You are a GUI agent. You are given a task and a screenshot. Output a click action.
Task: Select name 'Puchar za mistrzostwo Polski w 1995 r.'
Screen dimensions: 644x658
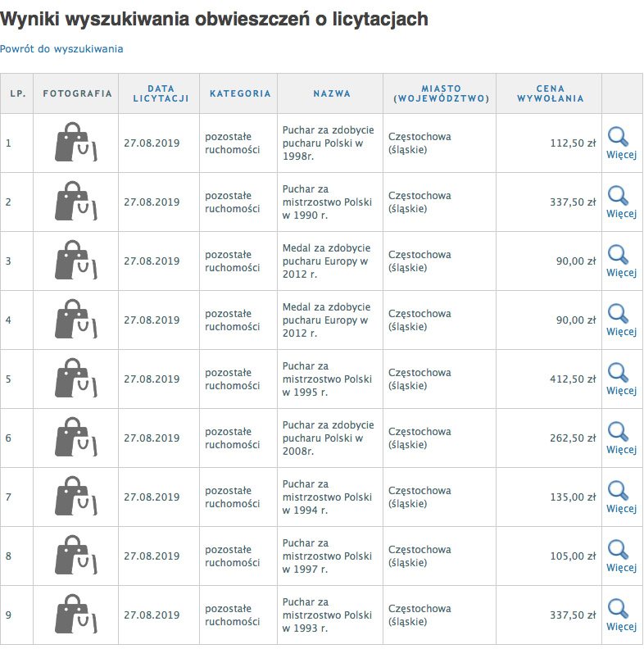[x=327, y=379]
